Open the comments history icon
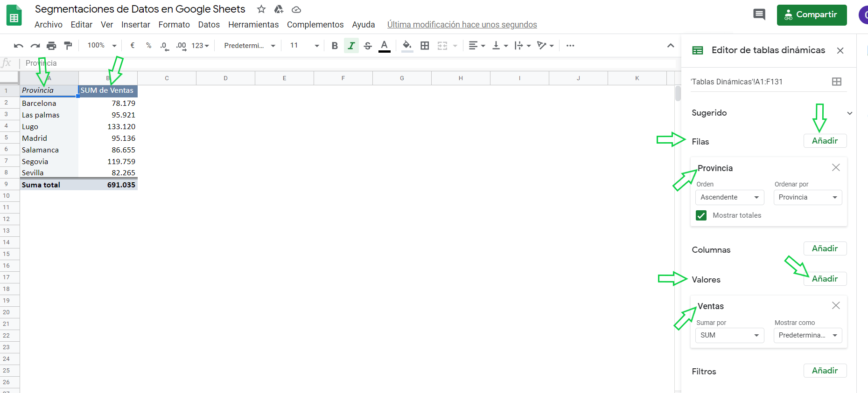 coord(759,15)
